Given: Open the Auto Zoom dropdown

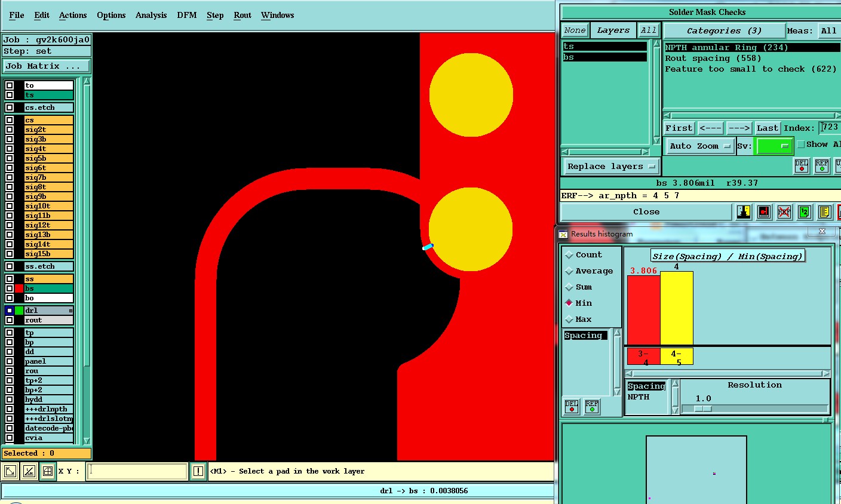Looking at the screenshot, I should pyautogui.click(x=699, y=146).
